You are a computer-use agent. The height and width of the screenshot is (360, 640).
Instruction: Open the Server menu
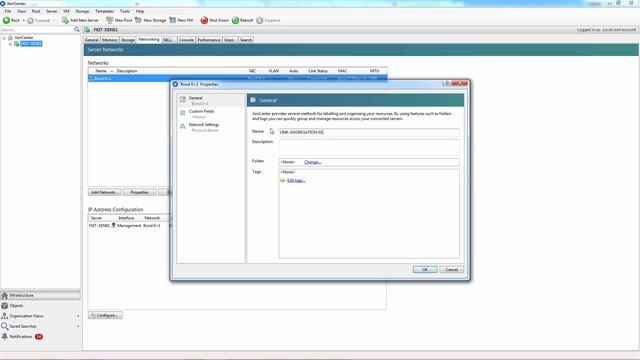pos(51,11)
